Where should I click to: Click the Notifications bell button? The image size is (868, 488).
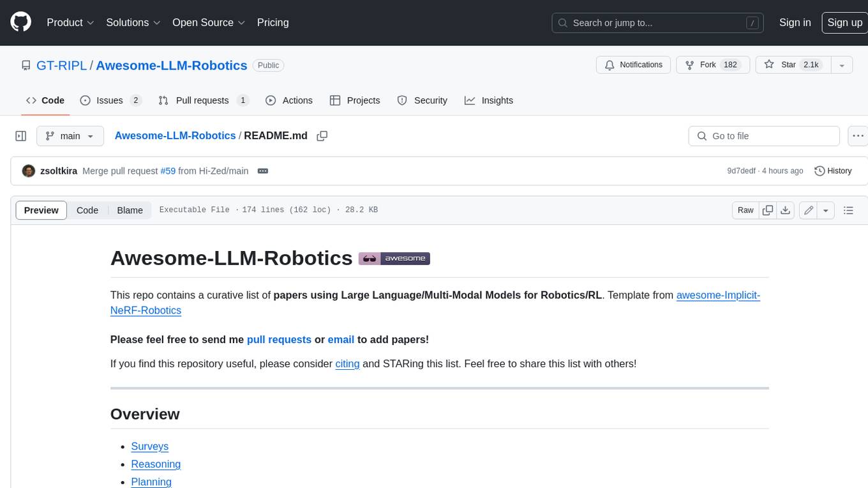pos(633,65)
